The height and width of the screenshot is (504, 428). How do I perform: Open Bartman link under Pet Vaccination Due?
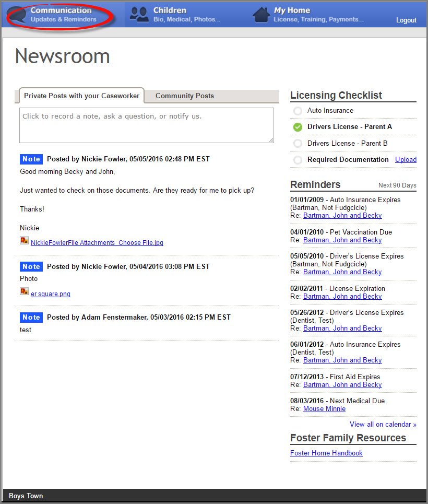(342, 240)
